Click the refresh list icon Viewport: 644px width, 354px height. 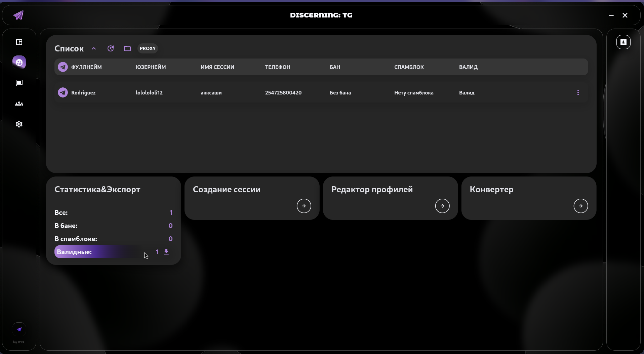111,48
